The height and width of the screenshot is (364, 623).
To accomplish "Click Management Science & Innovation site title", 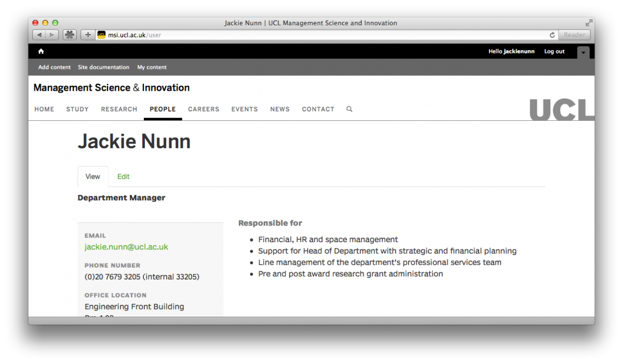I will (112, 88).
